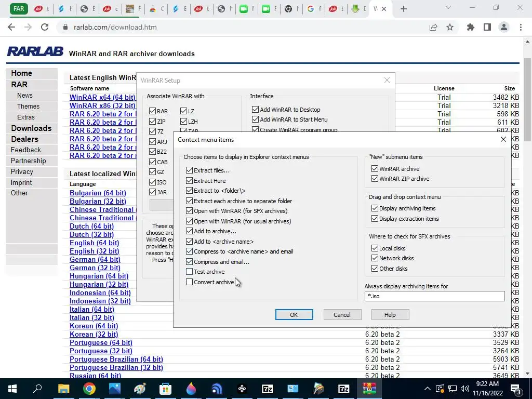Click the WinRAR icon in the taskbar
The image size is (532, 399).
pyautogui.click(x=369, y=389)
